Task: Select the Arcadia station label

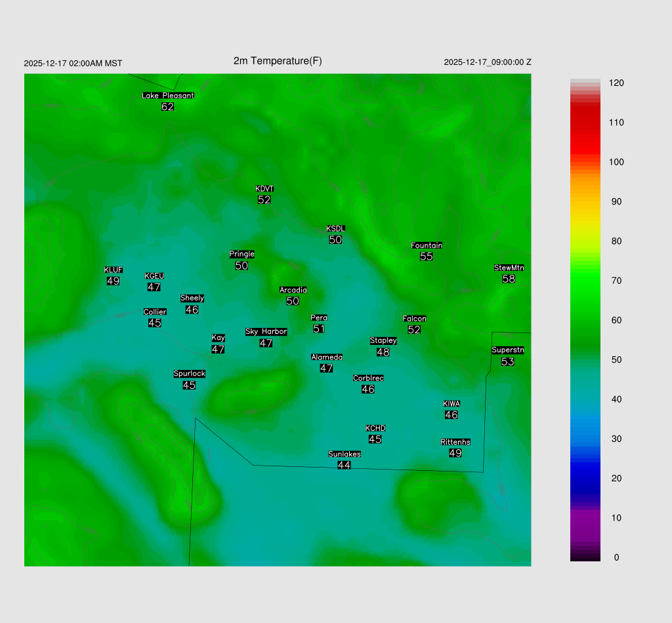Action: pyautogui.click(x=293, y=291)
